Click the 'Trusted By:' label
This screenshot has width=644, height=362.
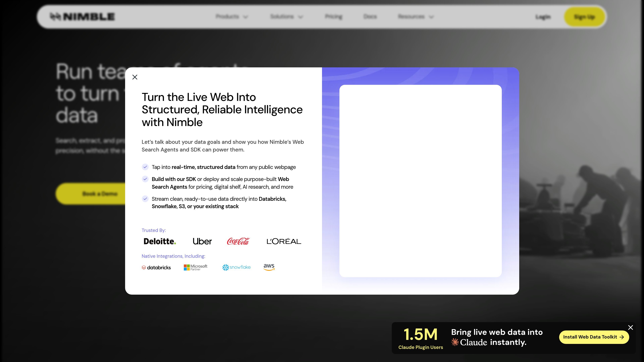[154, 230]
